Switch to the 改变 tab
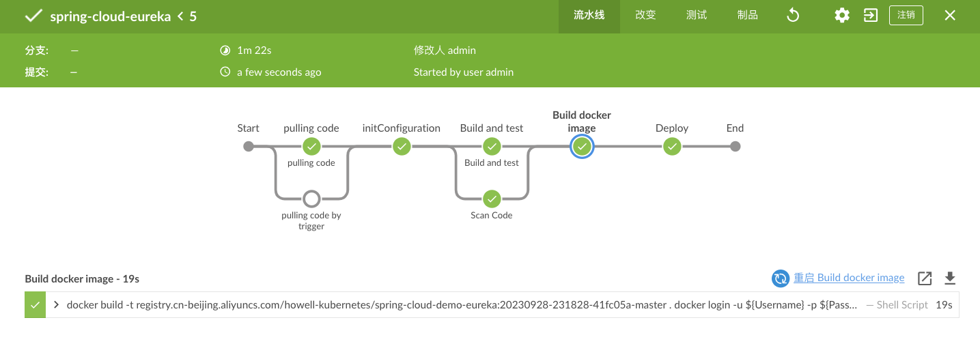The height and width of the screenshot is (361, 980). (645, 16)
